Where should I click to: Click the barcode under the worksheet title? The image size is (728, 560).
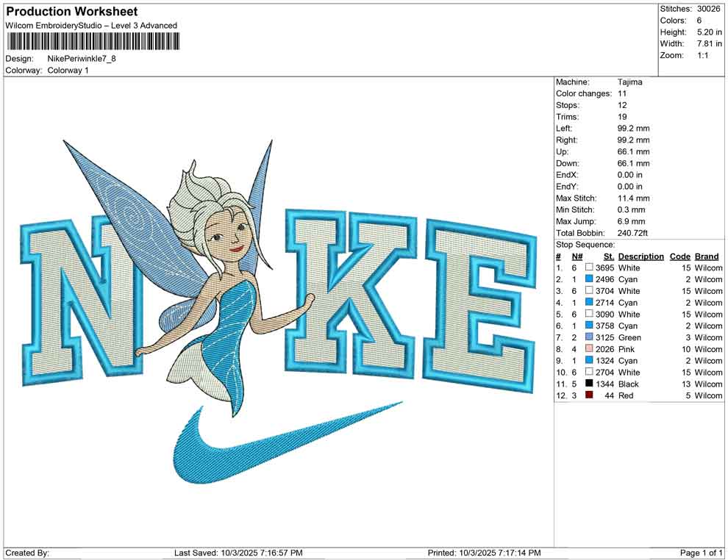90,41
